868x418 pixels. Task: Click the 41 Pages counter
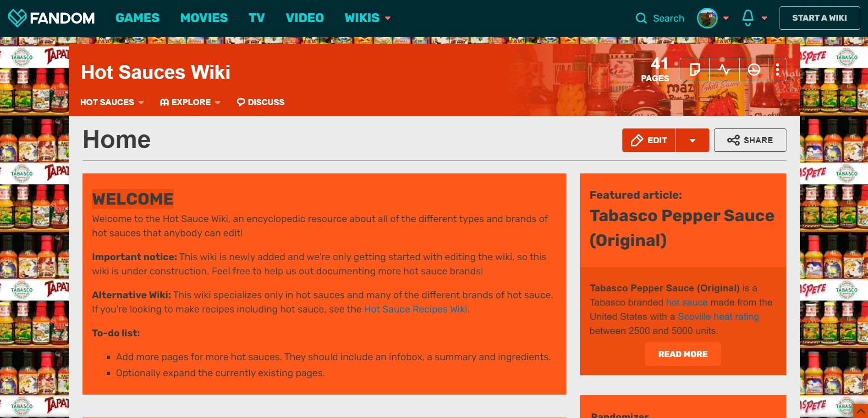(x=655, y=69)
